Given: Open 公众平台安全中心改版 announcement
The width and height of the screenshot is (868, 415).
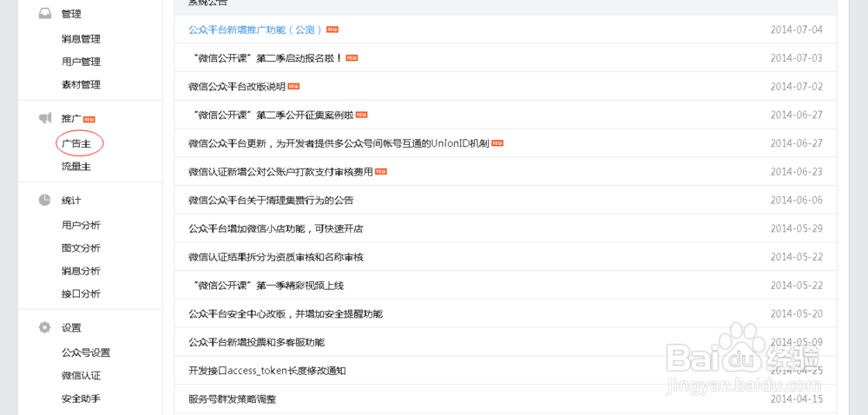Looking at the screenshot, I should pos(286,314).
